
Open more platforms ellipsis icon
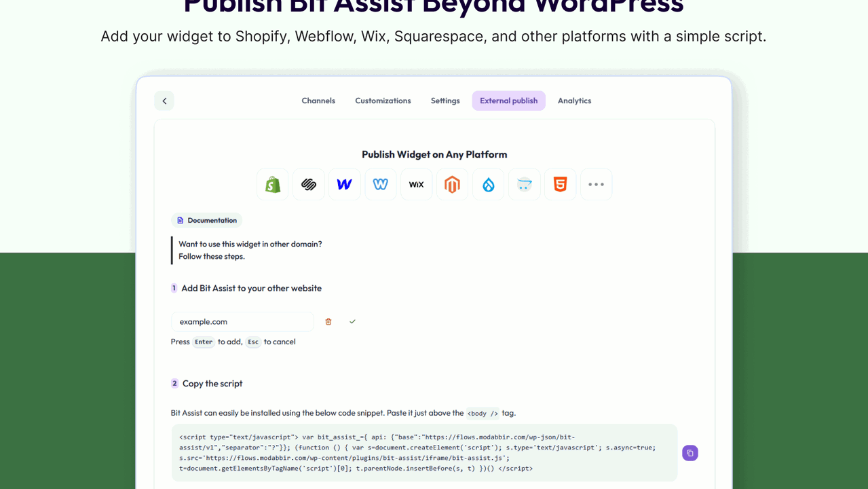pos(597,185)
